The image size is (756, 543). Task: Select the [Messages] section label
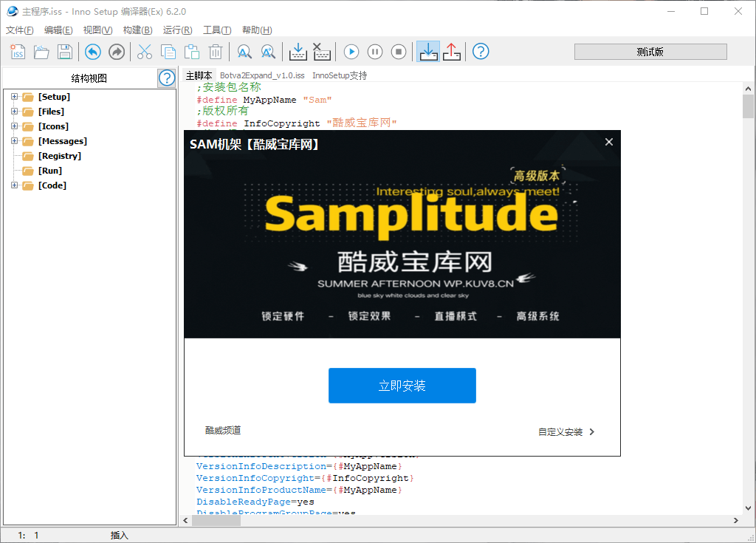pyautogui.click(x=63, y=141)
